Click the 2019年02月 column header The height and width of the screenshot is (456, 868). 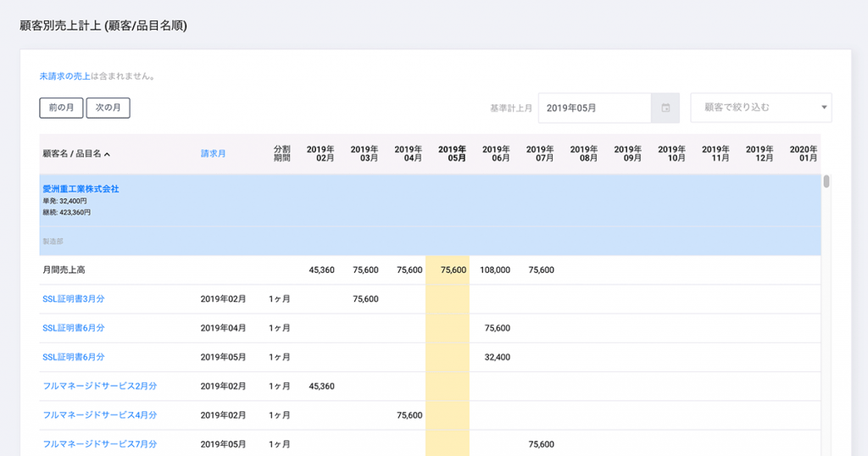click(320, 154)
